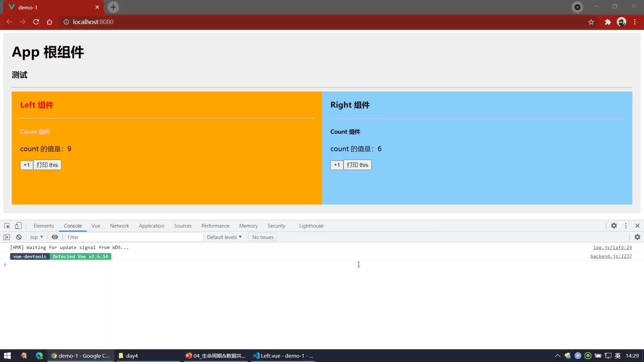Open console settings gear icon
Viewport: 644px width, 362px height.
point(637,237)
